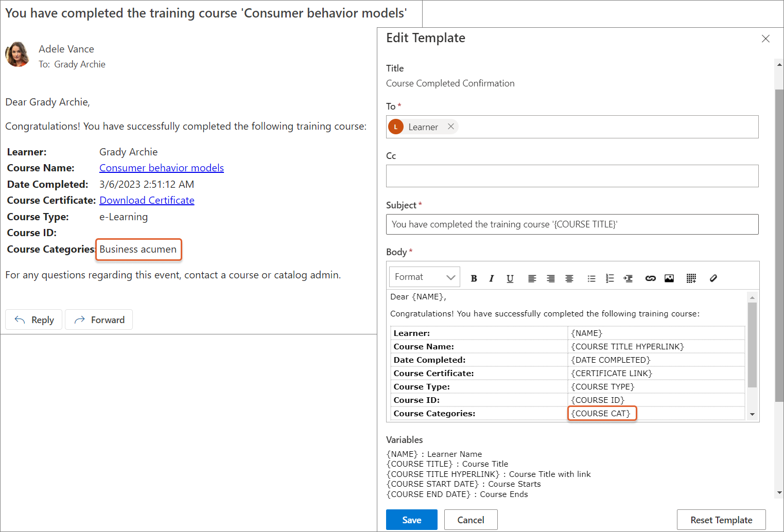Click the Subject text field
The height and width of the screenshot is (532, 784).
coord(572,224)
